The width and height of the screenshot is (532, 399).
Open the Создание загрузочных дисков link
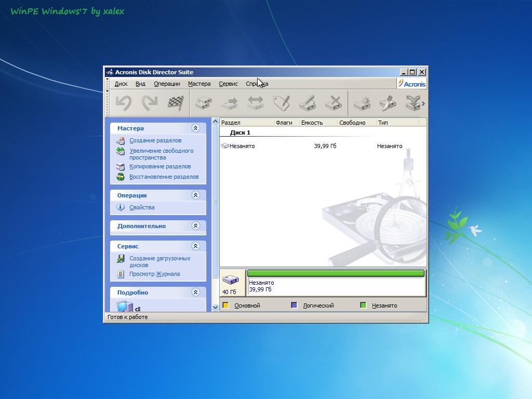160,262
